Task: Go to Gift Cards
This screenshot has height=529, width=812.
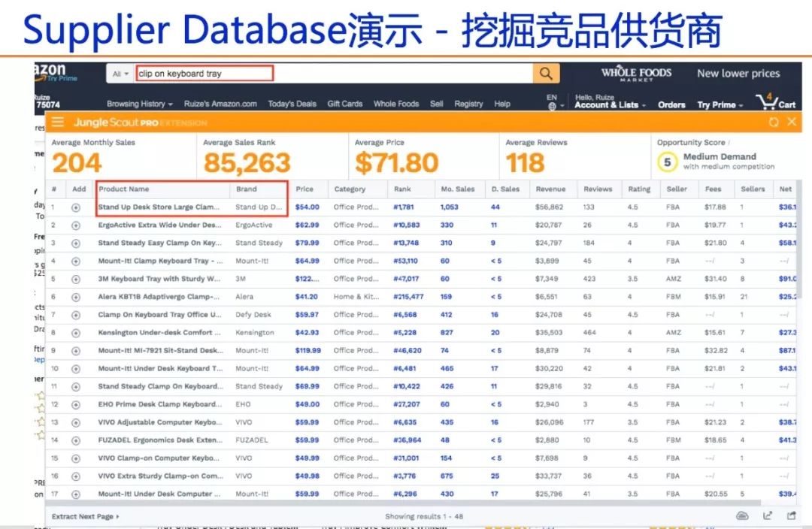Action: 344,104
